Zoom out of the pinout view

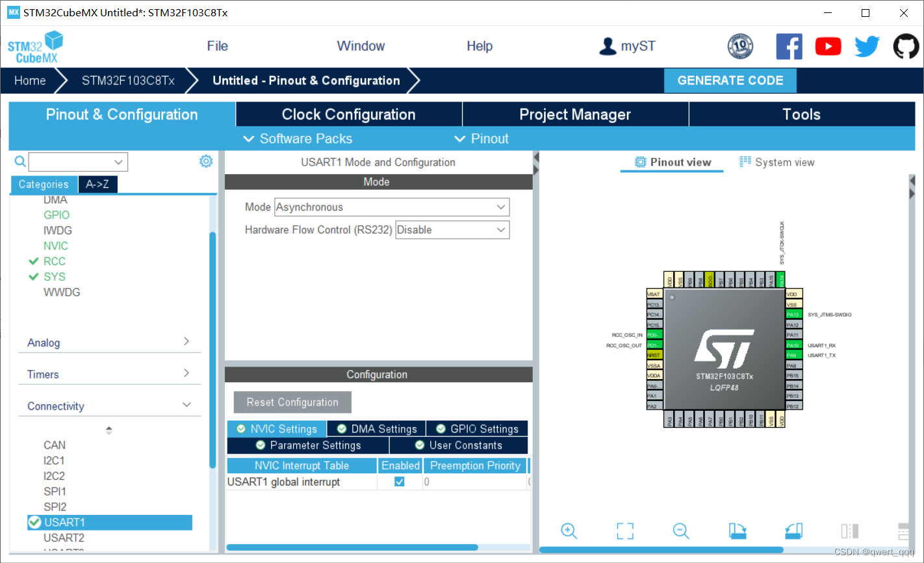coord(681,530)
